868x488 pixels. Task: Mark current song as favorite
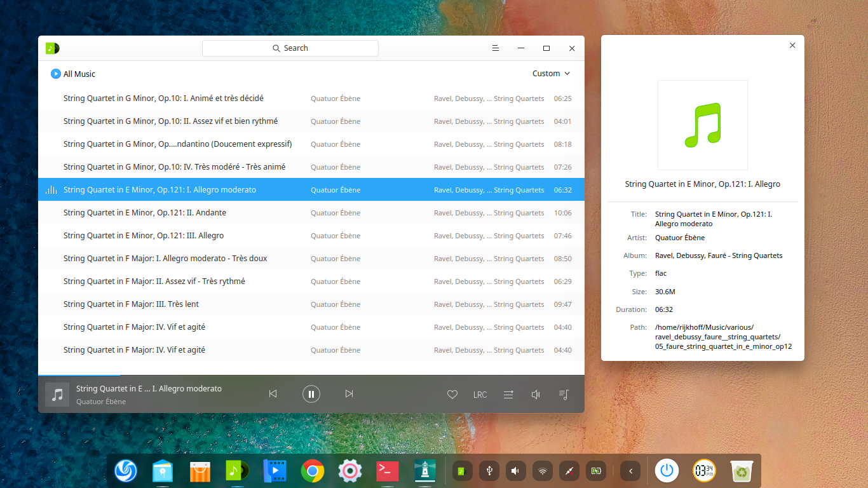(452, 395)
